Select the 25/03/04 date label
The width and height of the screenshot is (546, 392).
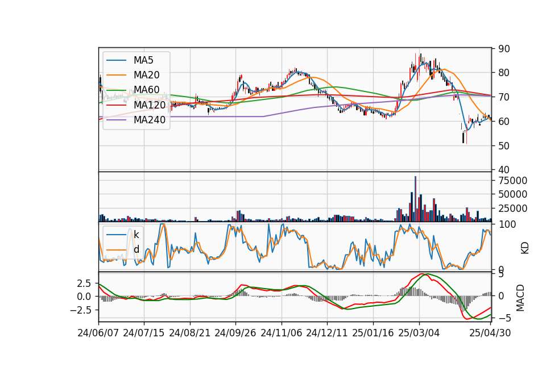pos(419,333)
